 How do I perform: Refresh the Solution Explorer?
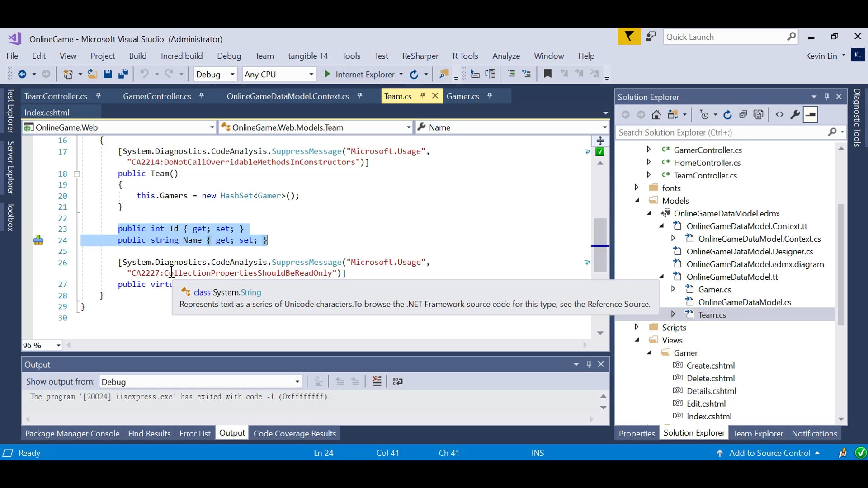click(x=728, y=115)
